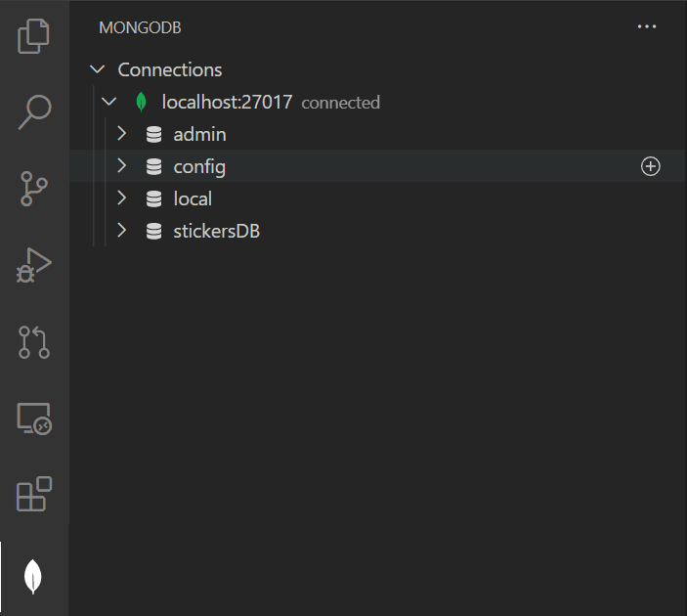Open the Source Control view
687x616 pixels.
click(x=34, y=188)
